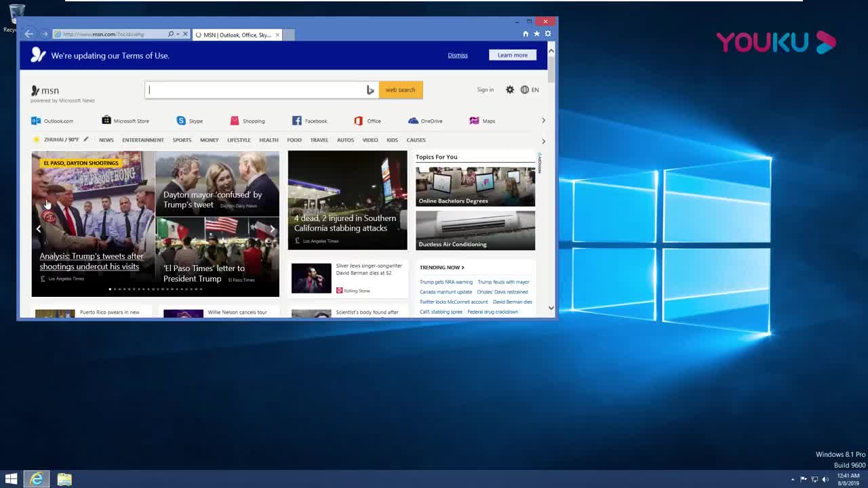
Task: Open Maps shortcut
Action: pyautogui.click(x=482, y=121)
